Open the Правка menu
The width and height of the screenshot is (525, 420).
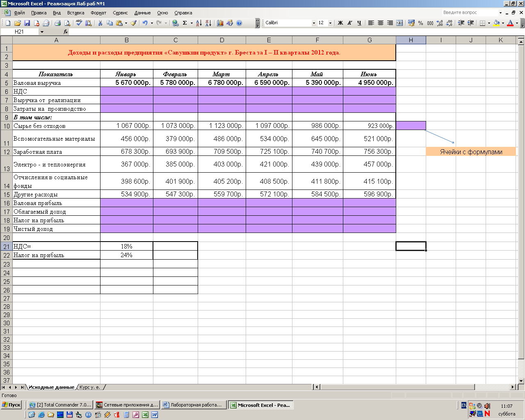point(39,13)
